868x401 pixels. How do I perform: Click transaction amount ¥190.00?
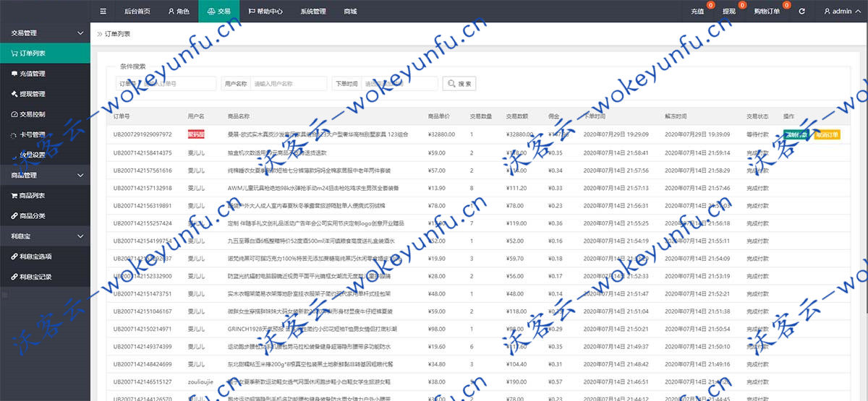coord(516,382)
